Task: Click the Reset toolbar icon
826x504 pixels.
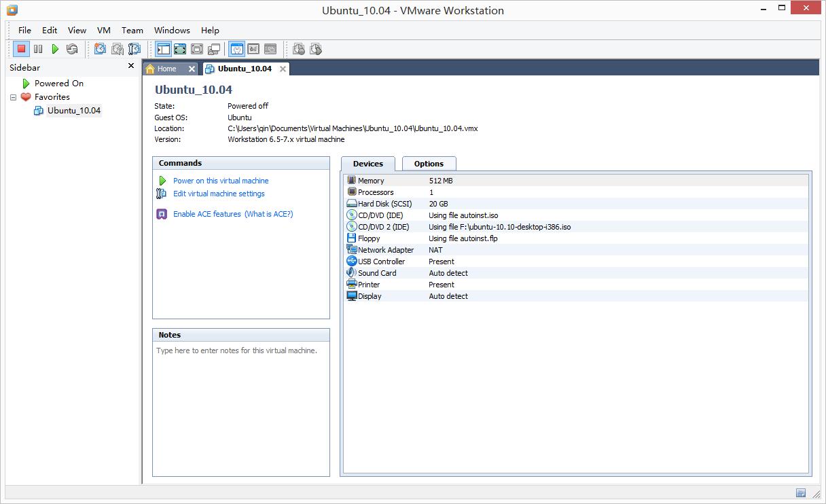Action: 72,49
